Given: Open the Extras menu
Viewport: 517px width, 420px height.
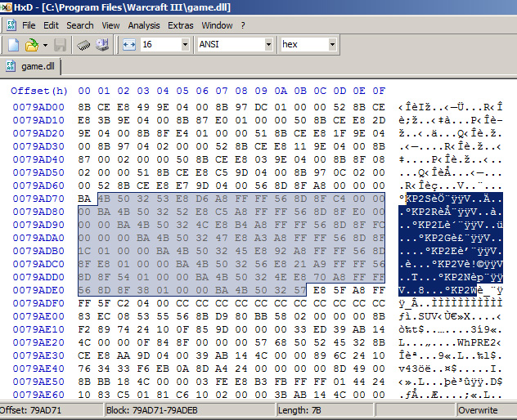Looking at the screenshot, I should pyautogui.click(x=180, y=25).
